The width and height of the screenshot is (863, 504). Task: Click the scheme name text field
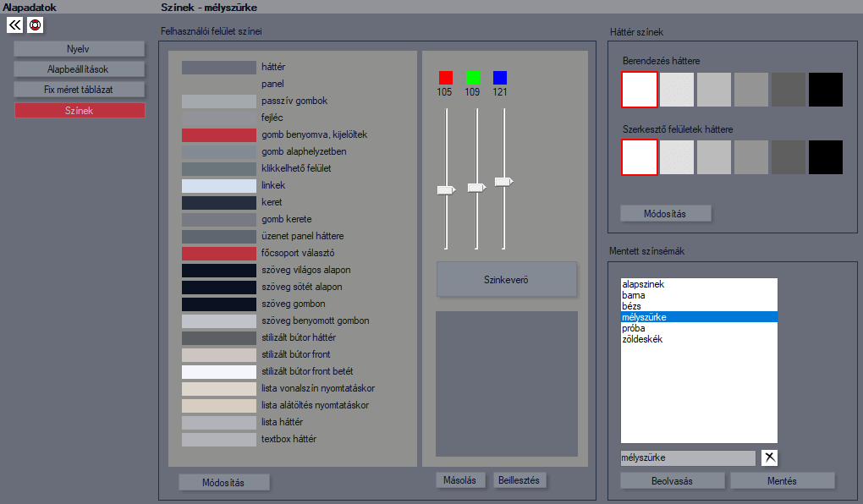687,457
